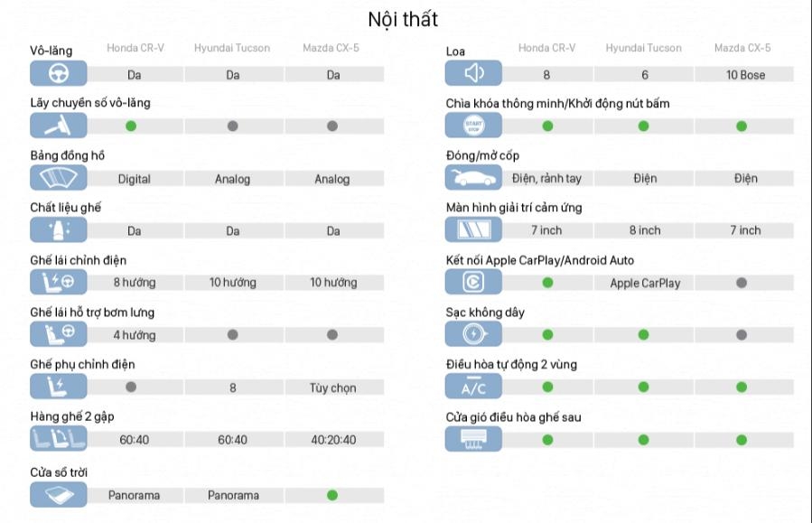Click Mazda CX-5 gray dot for wireless charging
The width and height of the screenshot is (812, 523).
(x=742, y=335)
